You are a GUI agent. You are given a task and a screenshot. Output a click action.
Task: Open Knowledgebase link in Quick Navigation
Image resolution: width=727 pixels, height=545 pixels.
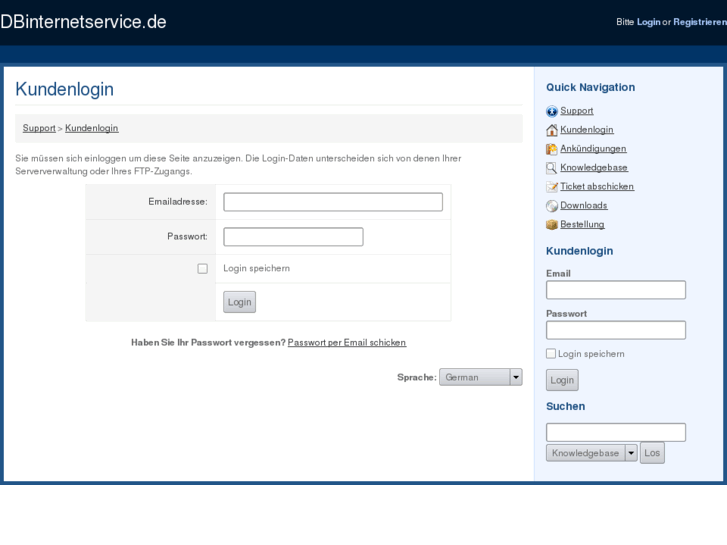(594, 167)
